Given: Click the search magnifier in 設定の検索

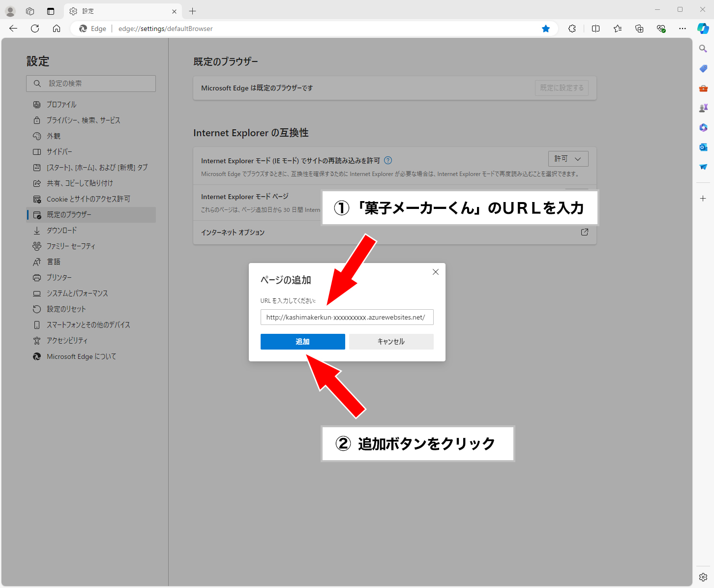Looking at the screenshot, I should click(x=37, y=84).
